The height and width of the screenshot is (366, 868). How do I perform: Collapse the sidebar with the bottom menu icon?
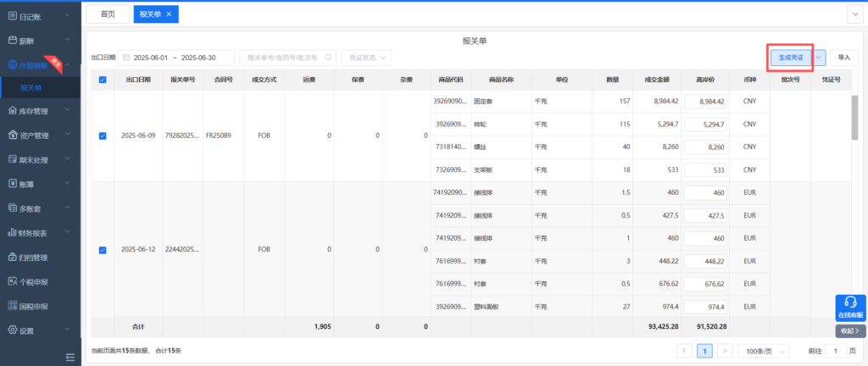tap(70, 358)
